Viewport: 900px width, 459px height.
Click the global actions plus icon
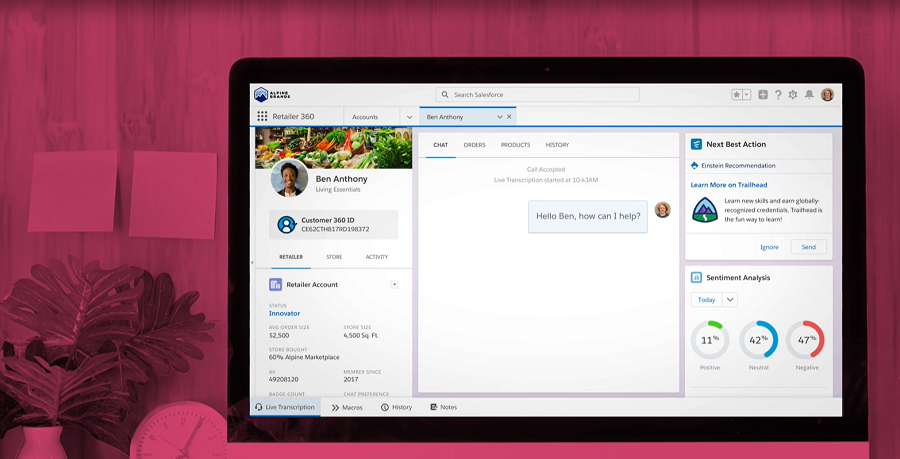763,95
